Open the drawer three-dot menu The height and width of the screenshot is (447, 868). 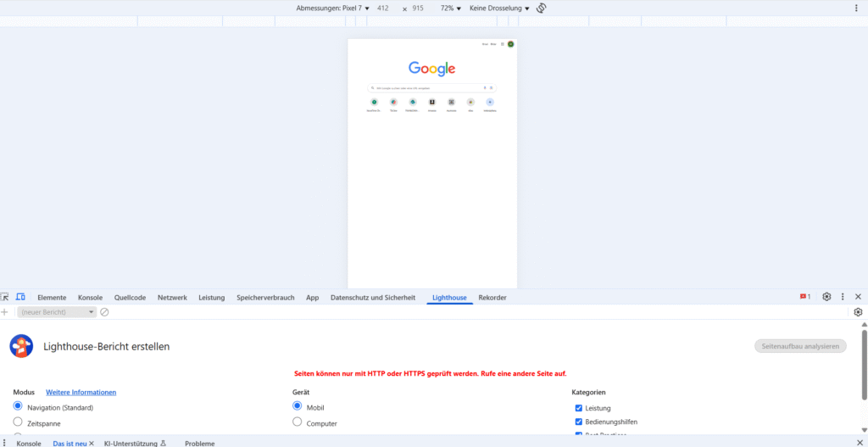point(4,443)
